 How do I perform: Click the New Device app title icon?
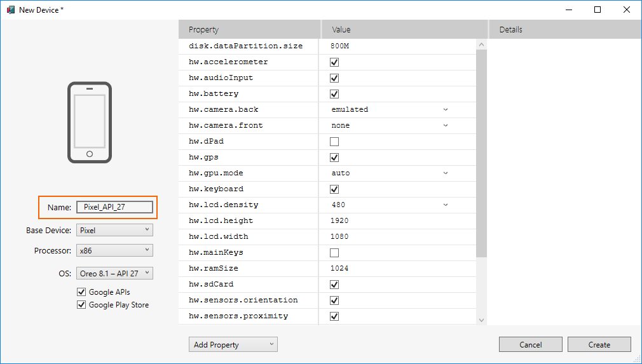(11, 10)
